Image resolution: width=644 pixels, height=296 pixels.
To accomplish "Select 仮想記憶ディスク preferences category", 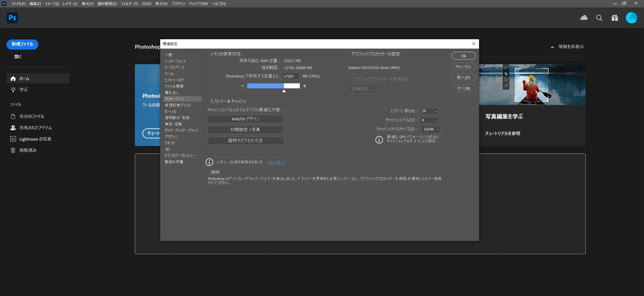I will [178, 105].
